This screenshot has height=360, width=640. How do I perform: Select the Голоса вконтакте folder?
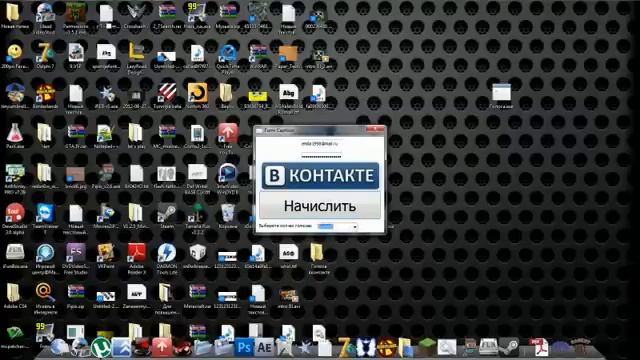point(319,260)
